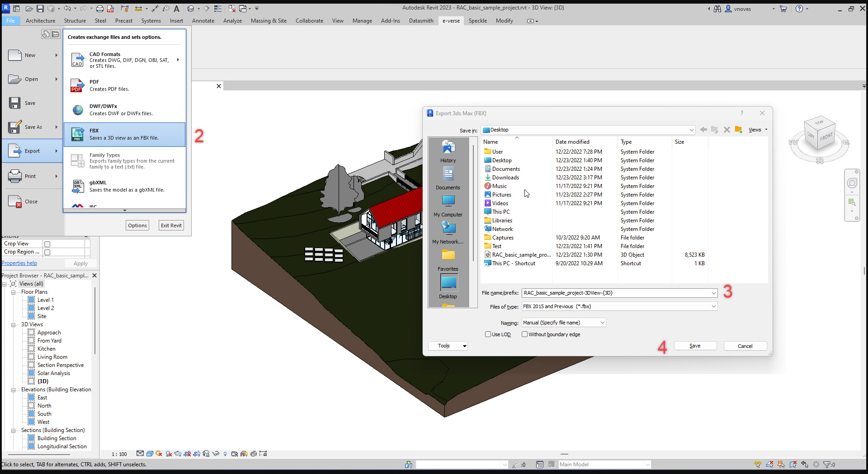Select the Text tool in Quick Access toolbar
Image resolution: width=868 pixels, height=474 pixels.
coord(176,8)
